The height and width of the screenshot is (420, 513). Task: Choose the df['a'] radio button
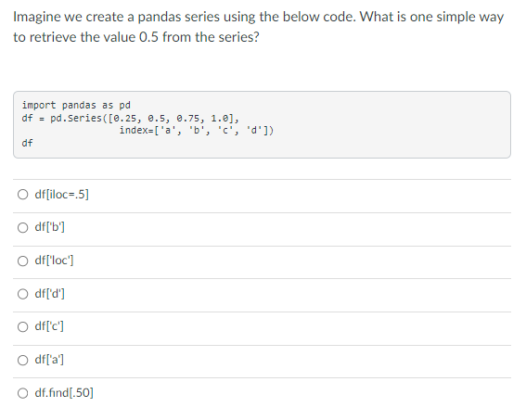coord(22,360)
